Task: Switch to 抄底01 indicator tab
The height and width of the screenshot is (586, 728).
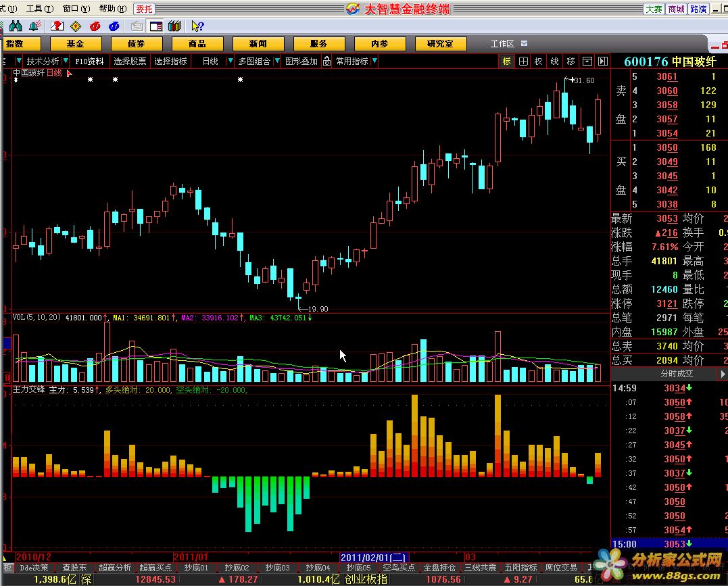Action: [x=197, y=568]
